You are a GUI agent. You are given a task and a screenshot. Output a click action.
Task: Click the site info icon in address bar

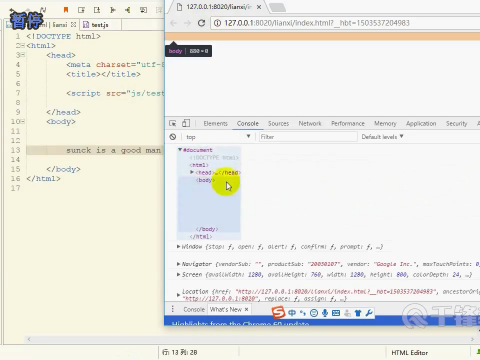pyautogui.click(x=217, y=23)
